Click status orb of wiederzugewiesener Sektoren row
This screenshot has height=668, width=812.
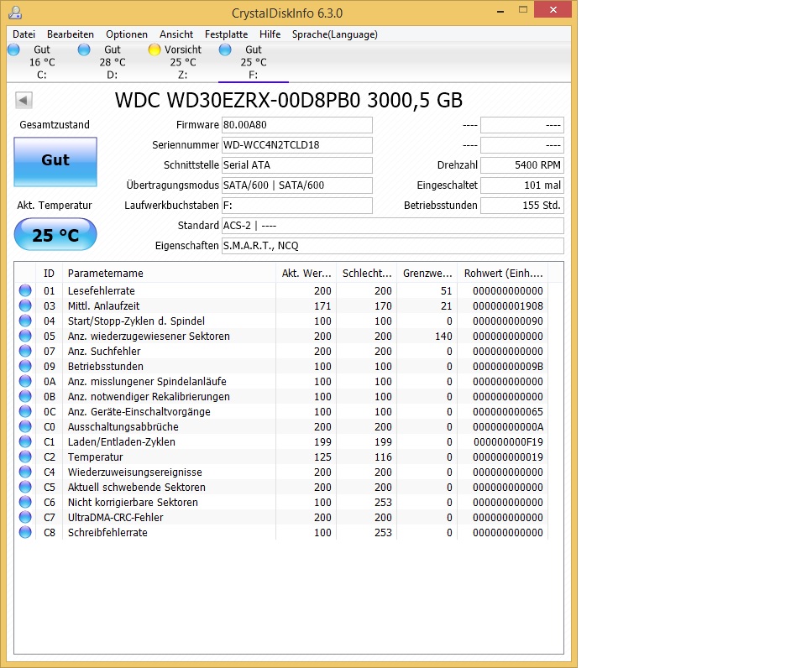click(x=25, y=336)
